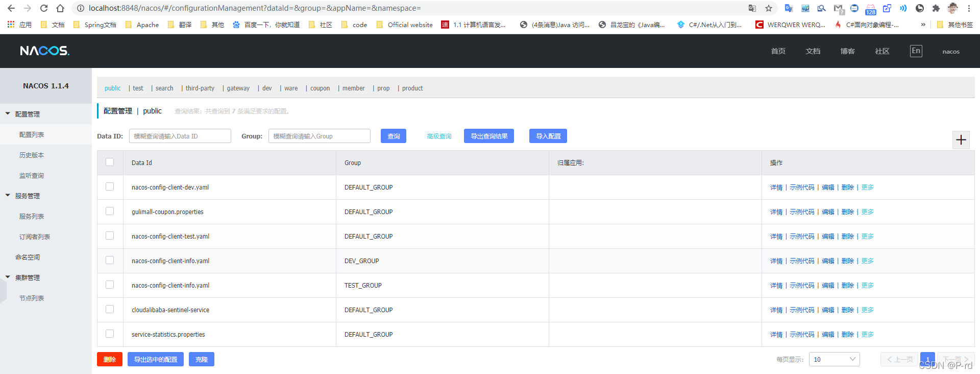Expand 高级查询 advanced search

coord(439,136)
